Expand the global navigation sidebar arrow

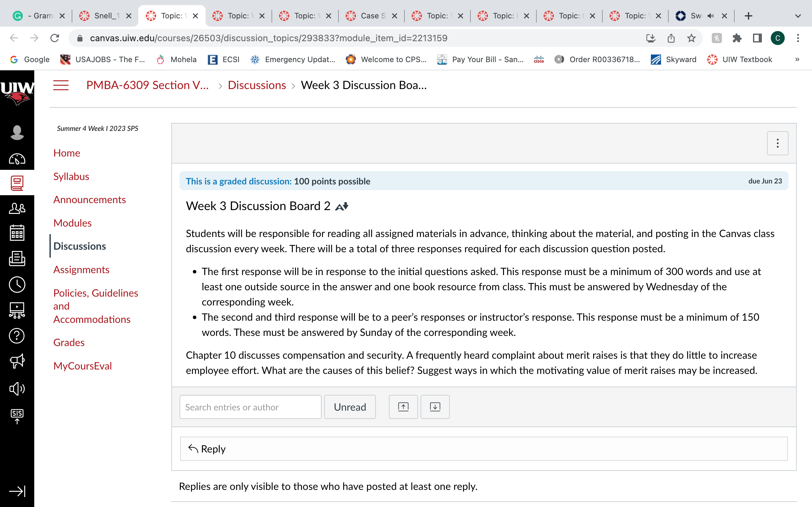coord(17,491)
